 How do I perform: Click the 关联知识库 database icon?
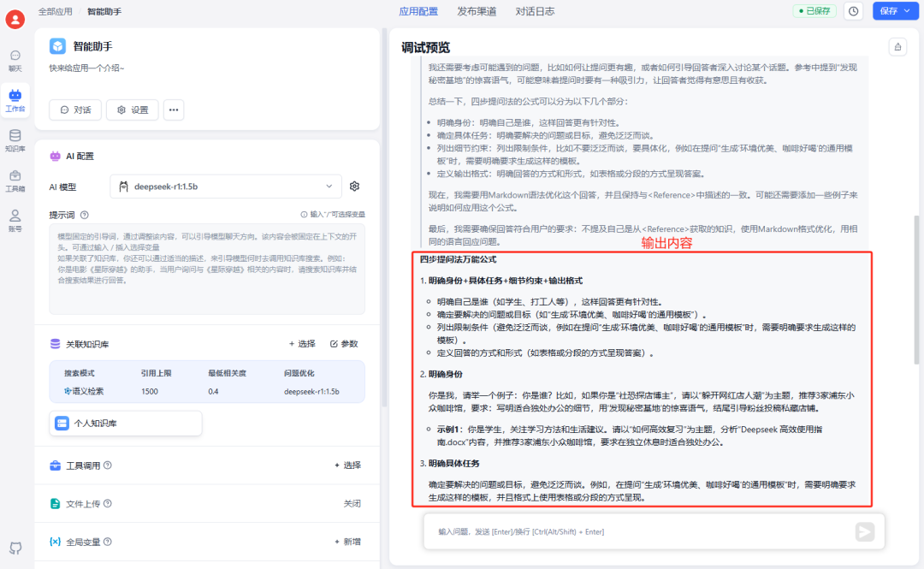tap(56, 344)
